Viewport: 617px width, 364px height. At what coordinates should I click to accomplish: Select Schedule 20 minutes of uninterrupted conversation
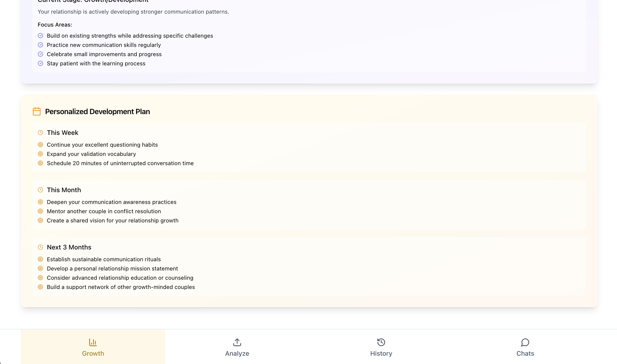pos(120,163)
